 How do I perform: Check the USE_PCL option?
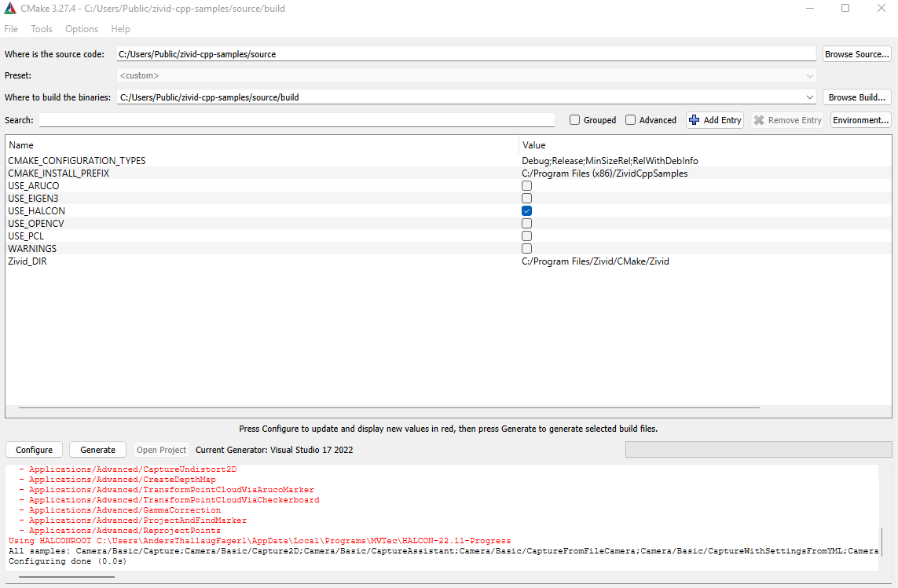[x=526, y=236]
